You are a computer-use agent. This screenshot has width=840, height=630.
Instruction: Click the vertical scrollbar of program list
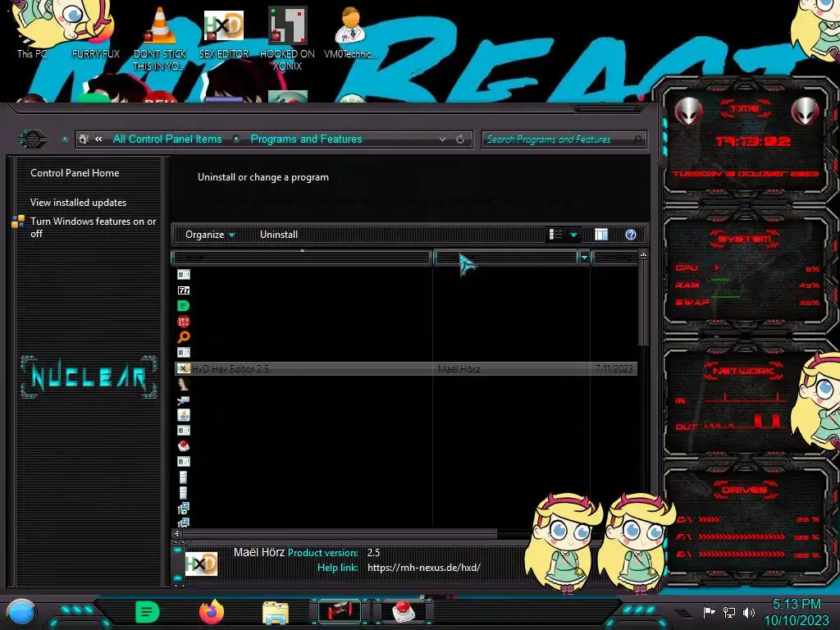643,304
